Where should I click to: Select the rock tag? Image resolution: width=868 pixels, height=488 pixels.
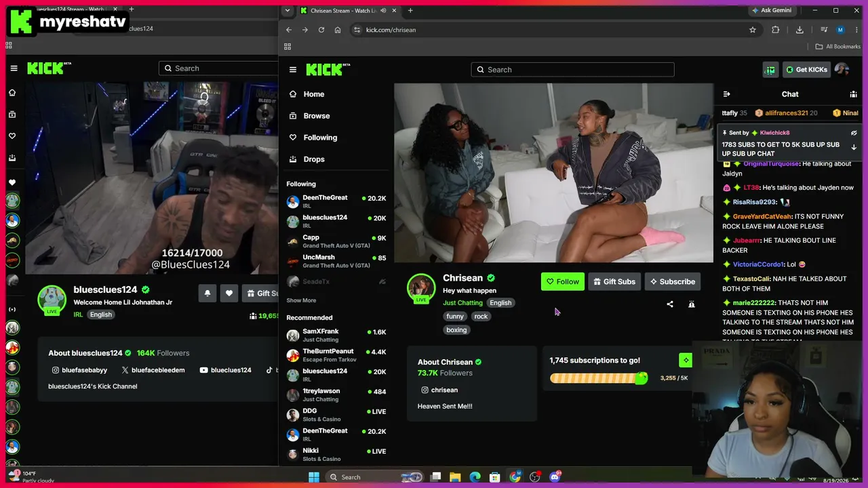point(481,317)
